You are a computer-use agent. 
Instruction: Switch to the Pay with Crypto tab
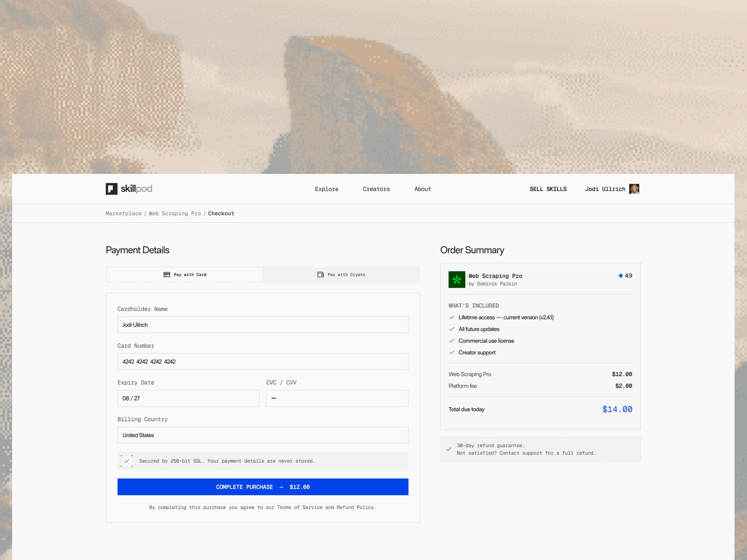(341, 274)
